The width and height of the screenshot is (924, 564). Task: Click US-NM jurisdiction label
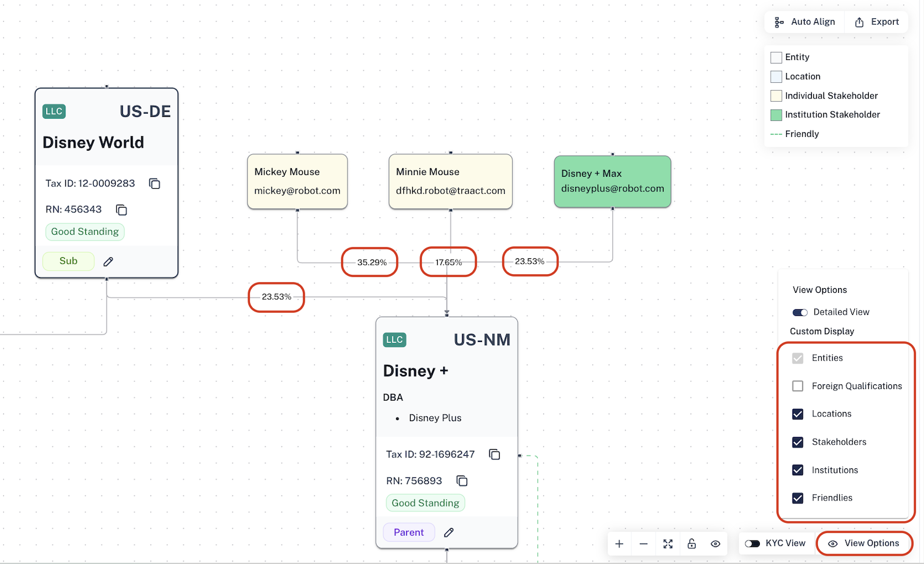[482, 340]
